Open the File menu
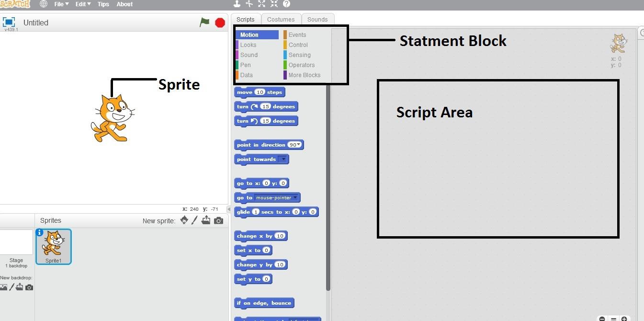This screenshot has height=321, width=644. (61, 4)
